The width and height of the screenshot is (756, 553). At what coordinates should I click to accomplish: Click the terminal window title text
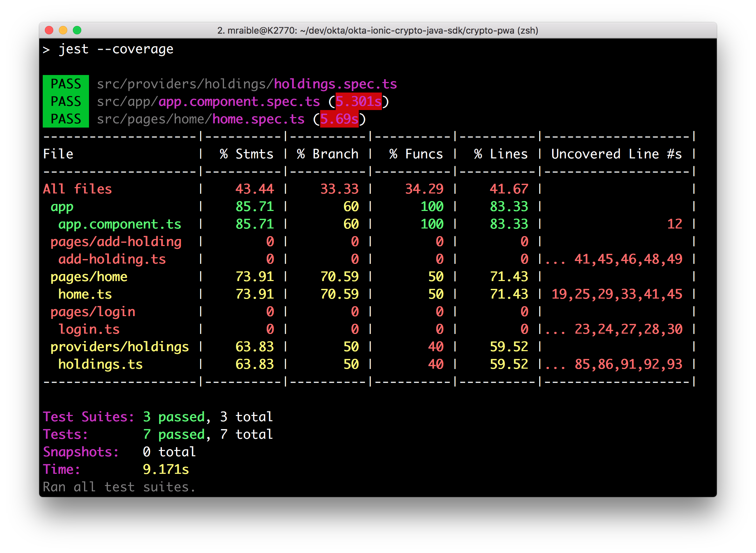377,30
